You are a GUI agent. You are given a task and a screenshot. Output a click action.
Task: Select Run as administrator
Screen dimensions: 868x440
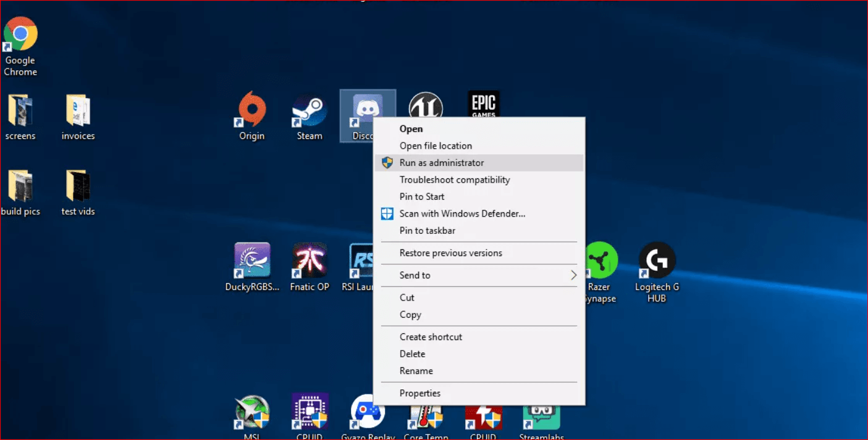479,163
